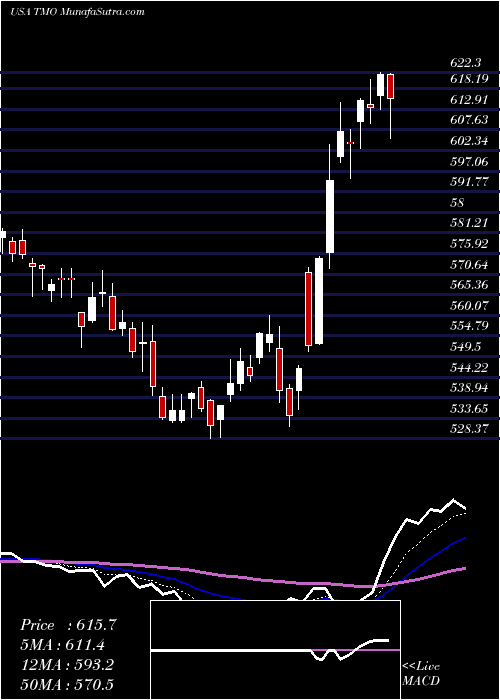Viewport: 500px width, 700px height.
Task: Click the 560.07 price axis label
Action: pyautogui.click(x=469, y=306)
